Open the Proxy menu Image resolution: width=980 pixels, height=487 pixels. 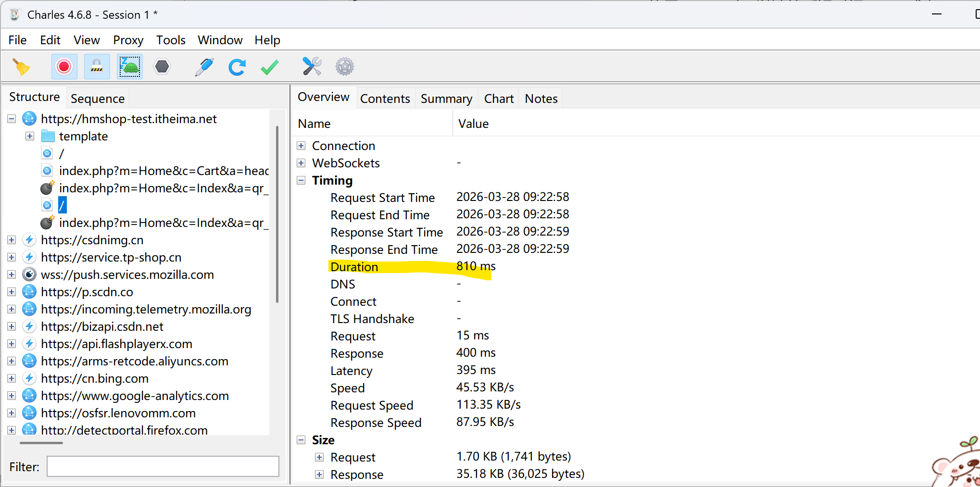[x=128, y=40]
